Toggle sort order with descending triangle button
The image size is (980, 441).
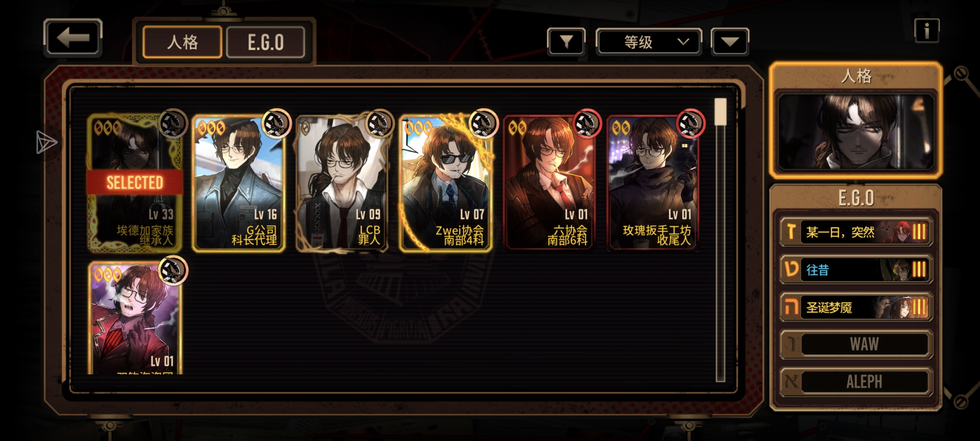pos(730,42)
